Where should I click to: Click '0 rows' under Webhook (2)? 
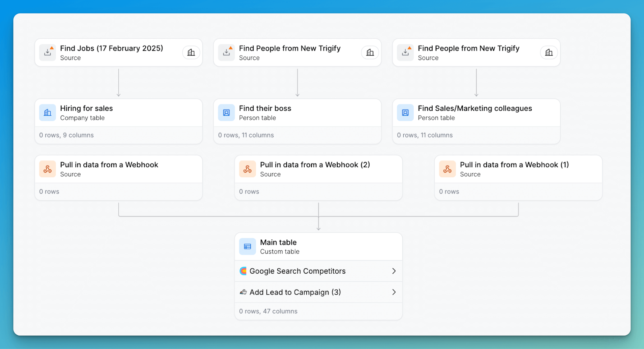(249, 192)
